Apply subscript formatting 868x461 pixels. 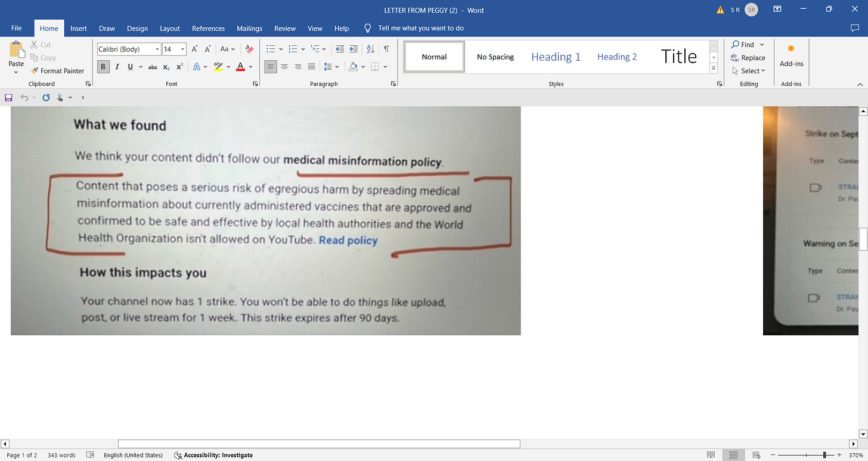(x=166, y=67)
